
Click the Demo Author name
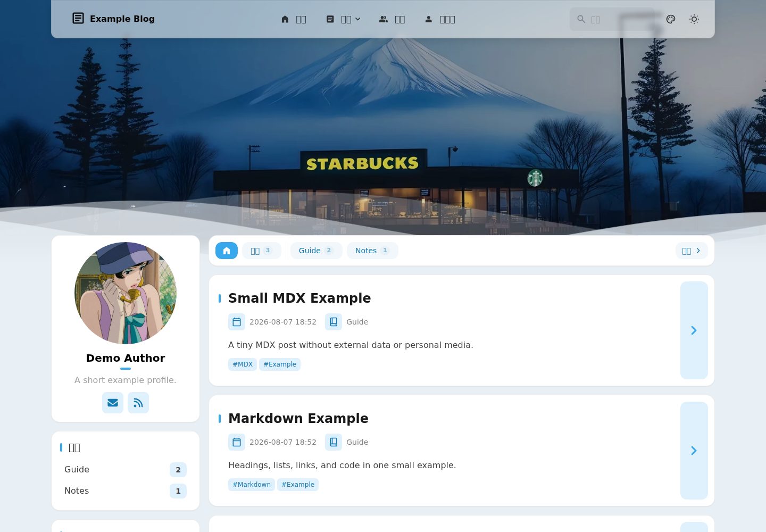[126, 358]
